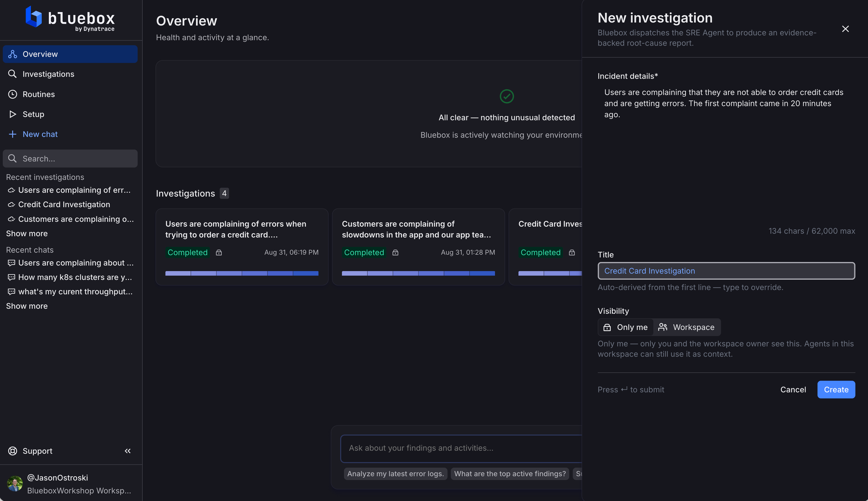
Task: Close the New investigation panel
Action: tap(845, 29)
